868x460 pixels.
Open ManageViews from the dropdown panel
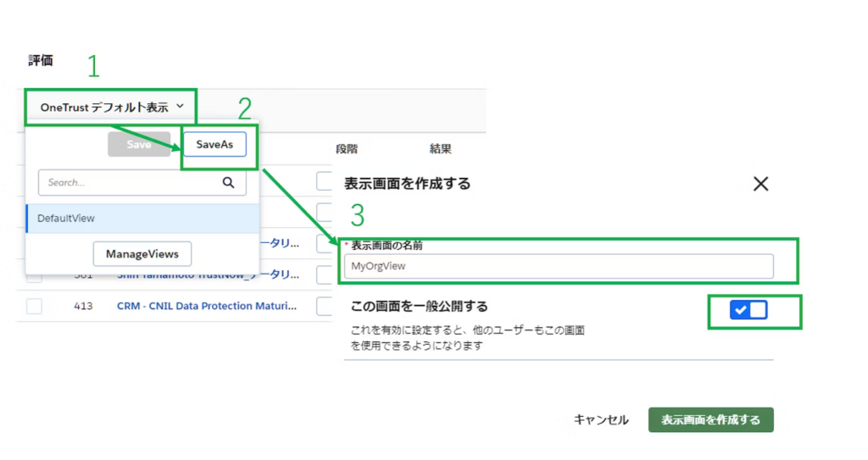point(142,253)
